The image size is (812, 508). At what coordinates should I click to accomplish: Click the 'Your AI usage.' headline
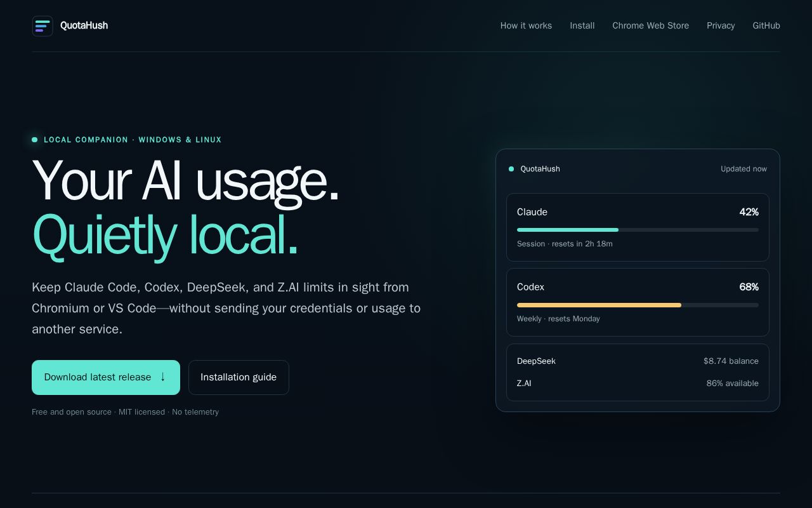(186, 182)
